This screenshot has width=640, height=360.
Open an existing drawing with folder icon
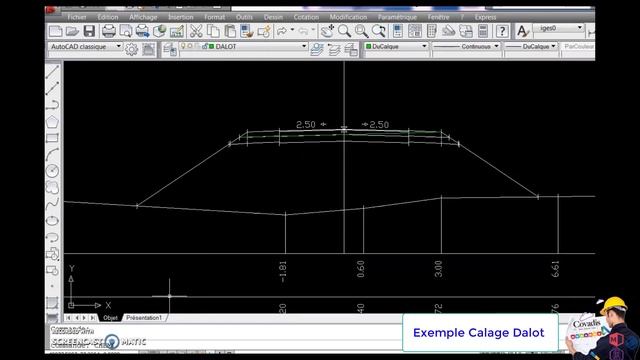click(72, 31)
